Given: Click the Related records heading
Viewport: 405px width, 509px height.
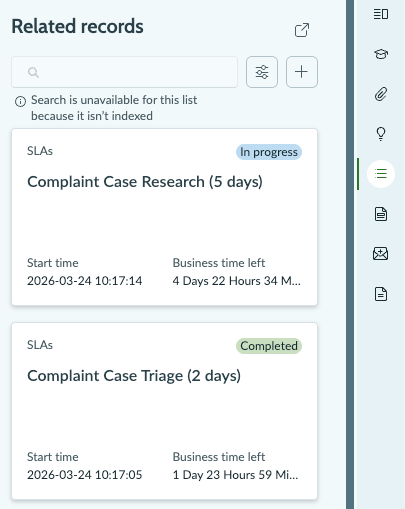Looking at the screenshot, I should click(x=77, y=26).
